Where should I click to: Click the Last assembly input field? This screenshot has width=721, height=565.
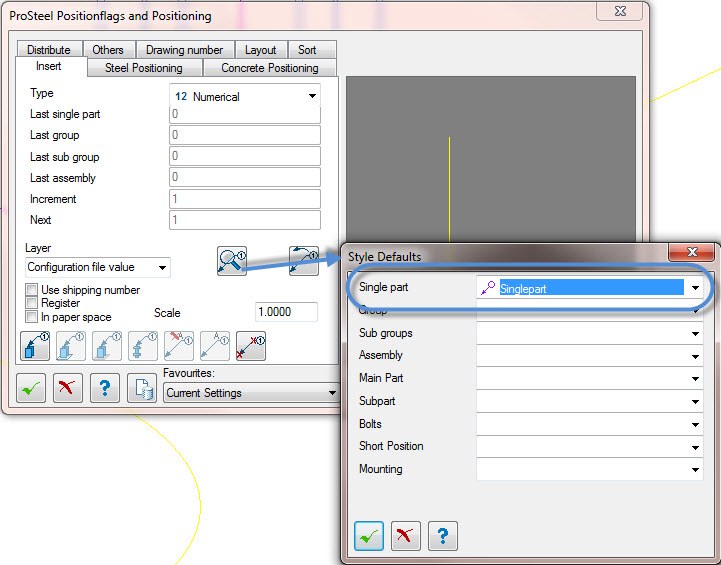point(245,177)
